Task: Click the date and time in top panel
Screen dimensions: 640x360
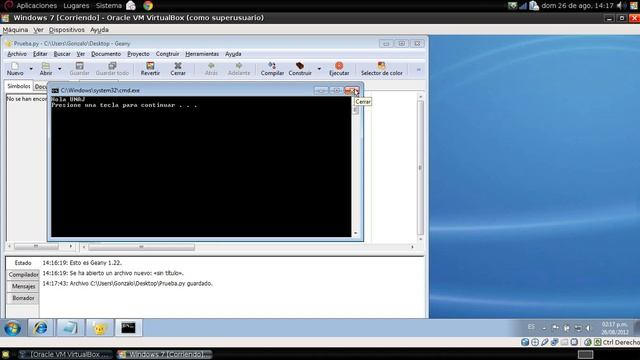Action: (577, 6)
